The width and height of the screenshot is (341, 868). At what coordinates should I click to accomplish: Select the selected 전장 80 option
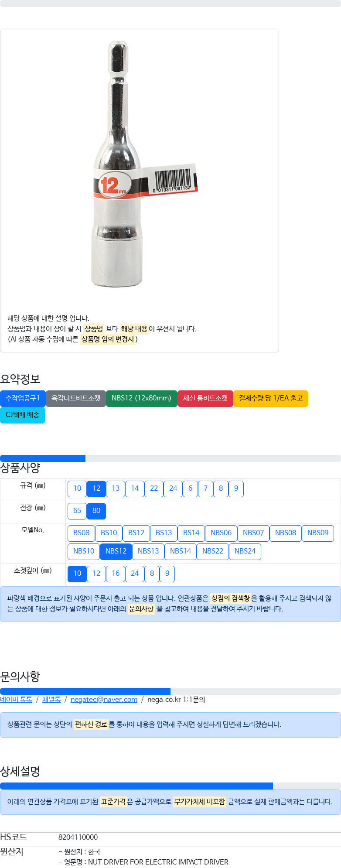96,511
